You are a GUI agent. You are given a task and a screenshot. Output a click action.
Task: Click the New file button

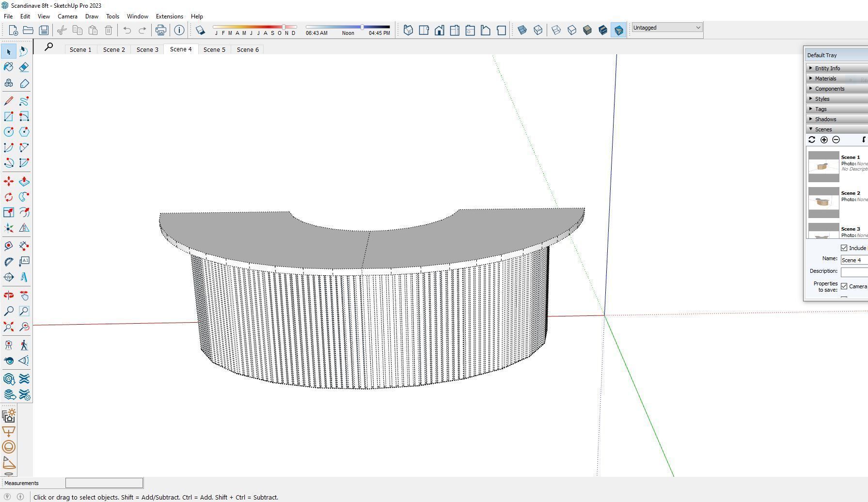click(13, 30)
